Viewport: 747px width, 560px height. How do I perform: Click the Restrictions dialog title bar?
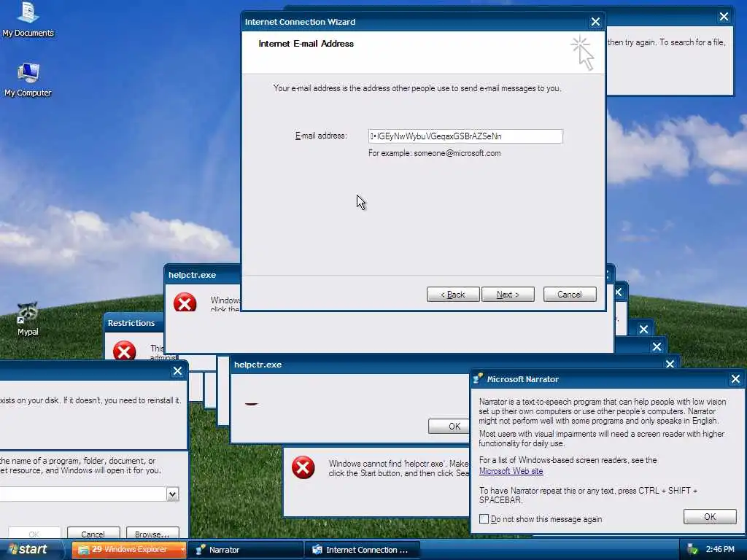[x=134, y=323]
